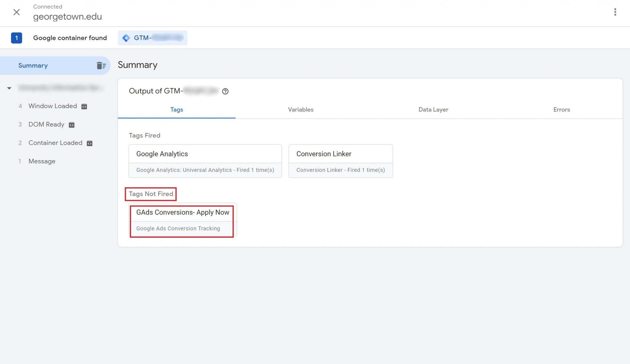This screenshot has height=364, width=630.
Task: Click the code icon beside Window Loaded
Action: (84, 106)
